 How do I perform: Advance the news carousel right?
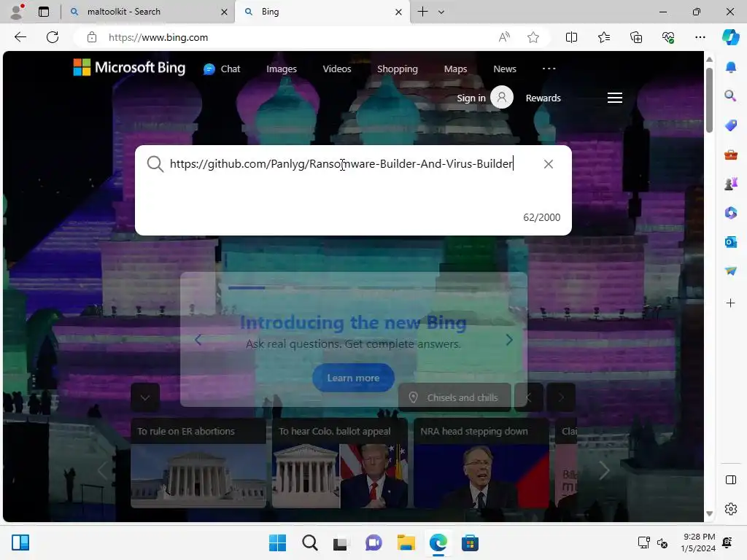603,470
